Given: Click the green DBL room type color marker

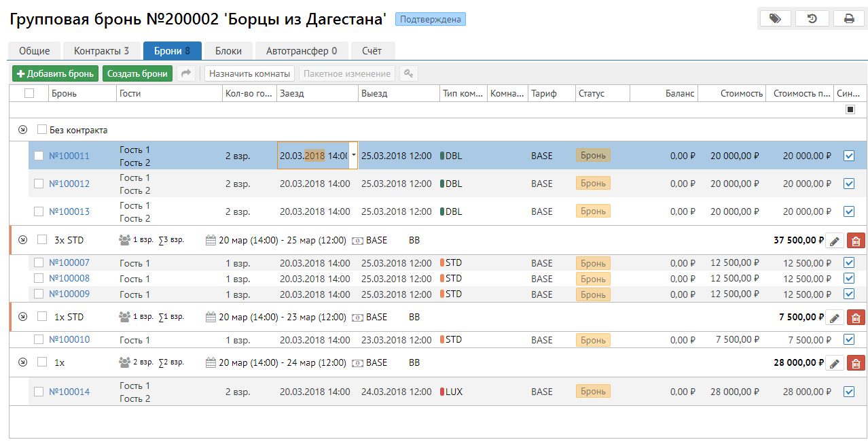Looking at the screenshot, I should tap(442, 156).
